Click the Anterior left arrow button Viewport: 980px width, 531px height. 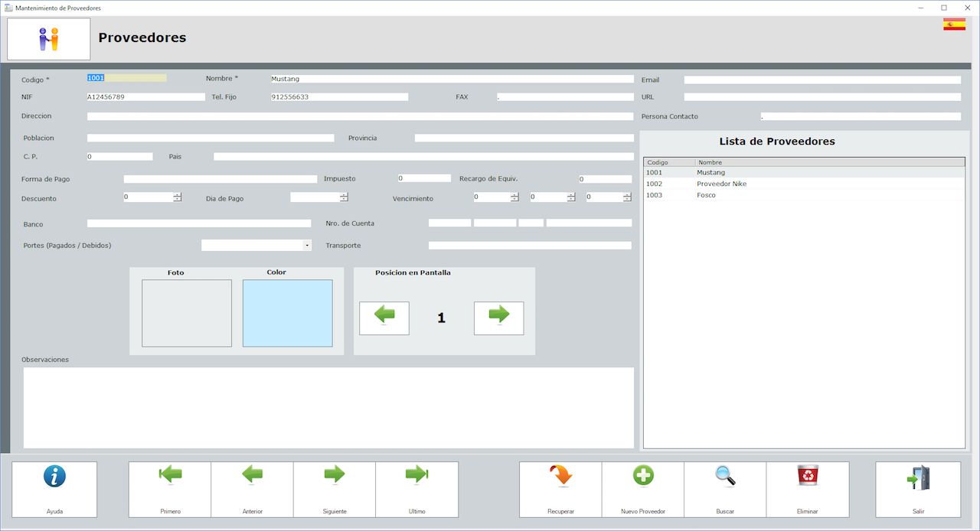point(252,489)
